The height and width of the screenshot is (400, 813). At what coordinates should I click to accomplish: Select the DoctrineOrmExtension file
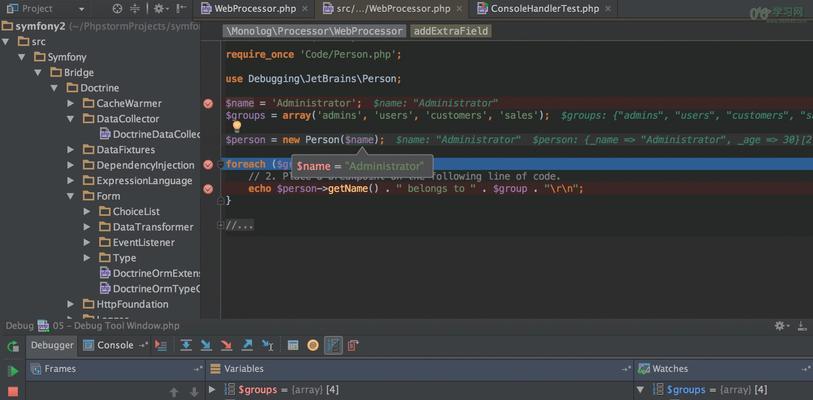(x=150, y=273)
